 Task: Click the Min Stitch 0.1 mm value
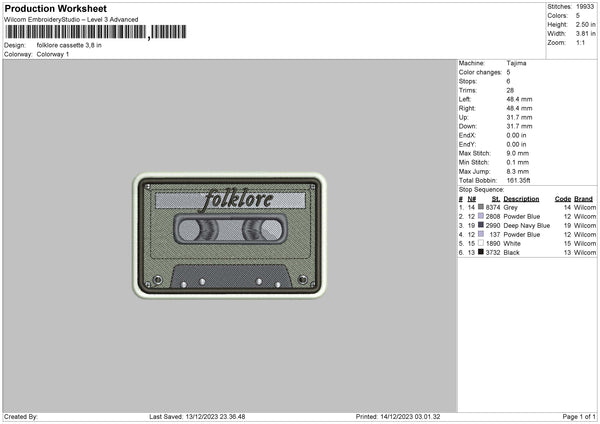pos(518,163)
